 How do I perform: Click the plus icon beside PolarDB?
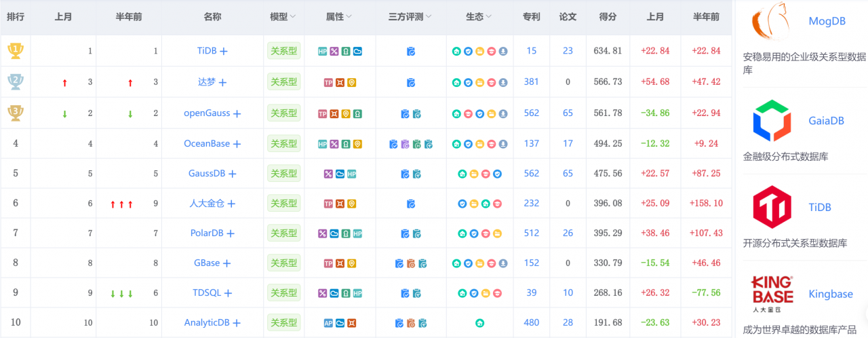pyautogui.click(x=231, y=233)
